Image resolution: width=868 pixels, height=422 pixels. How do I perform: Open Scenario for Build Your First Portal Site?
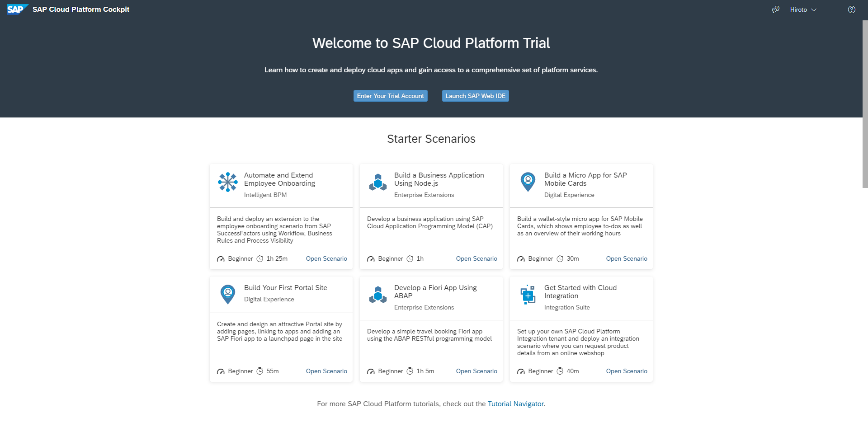tap(326, 371)
